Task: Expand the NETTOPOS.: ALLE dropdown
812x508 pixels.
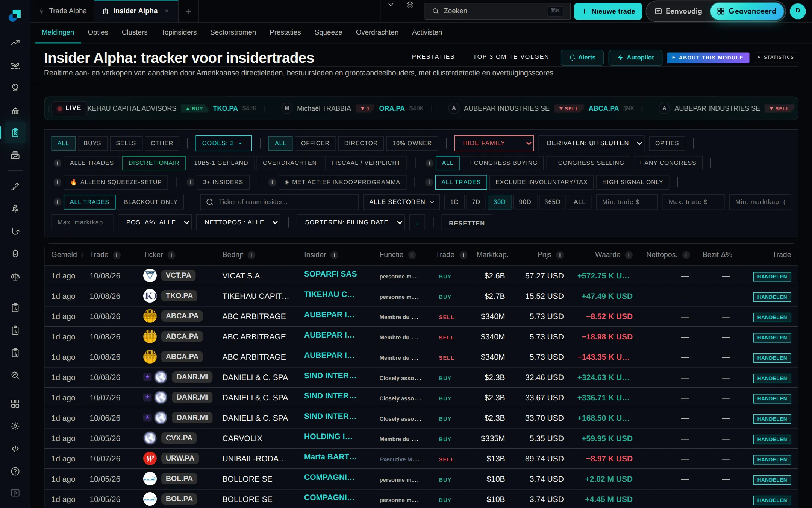Action: [x=238, y=222]
